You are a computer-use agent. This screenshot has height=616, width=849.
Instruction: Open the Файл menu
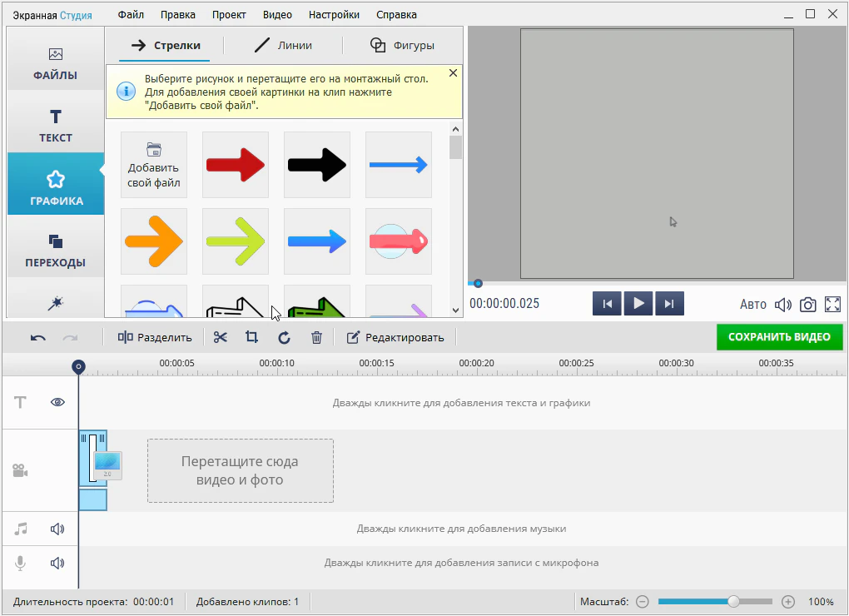tap(131, 15)
